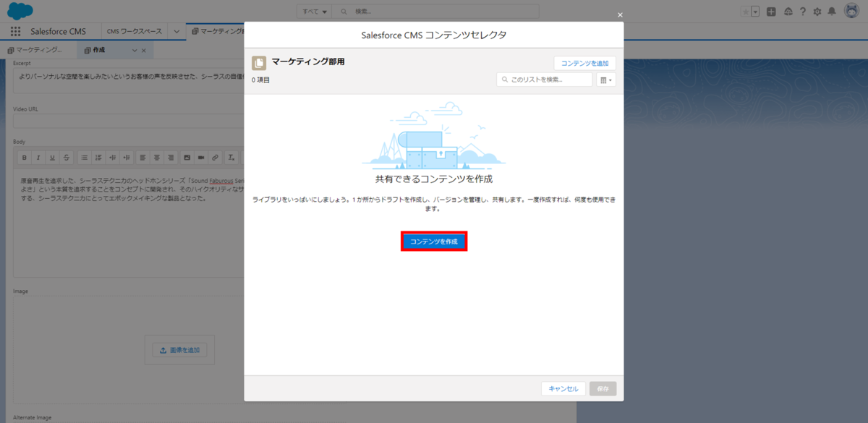This screenshot has width=868, height=423.
Task: Click the remove formatting icon
Action: pyautogui.click(x=231, y=157)
